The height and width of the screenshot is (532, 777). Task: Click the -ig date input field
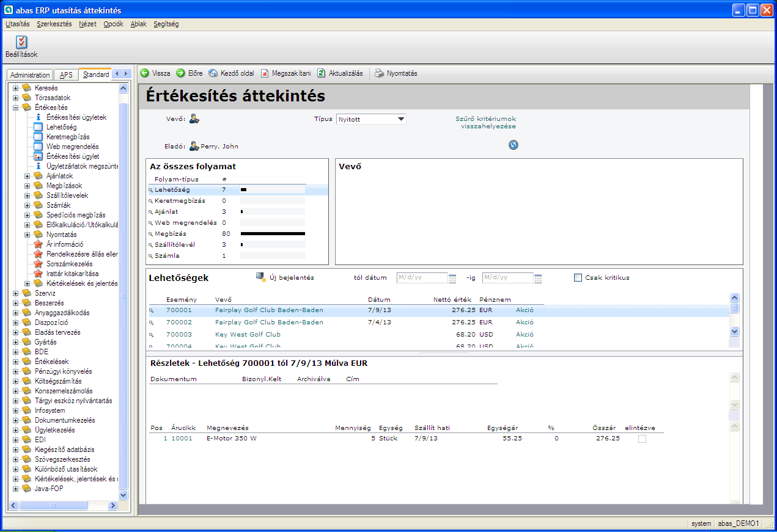pos(508,278)
